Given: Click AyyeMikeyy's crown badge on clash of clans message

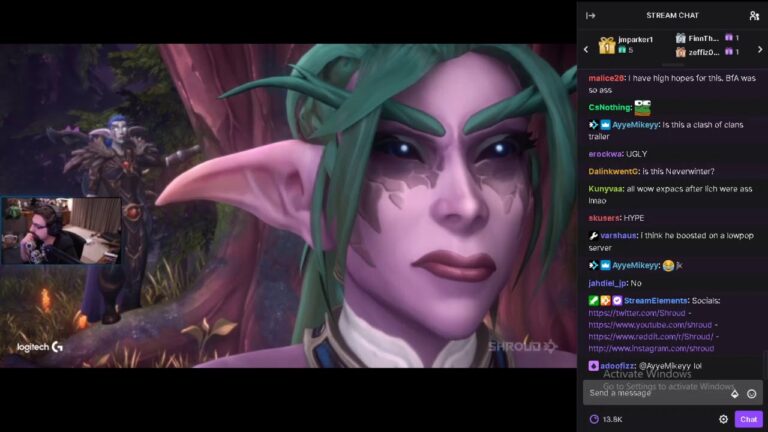Looking at the screenshot, I should tap(605, 125).
